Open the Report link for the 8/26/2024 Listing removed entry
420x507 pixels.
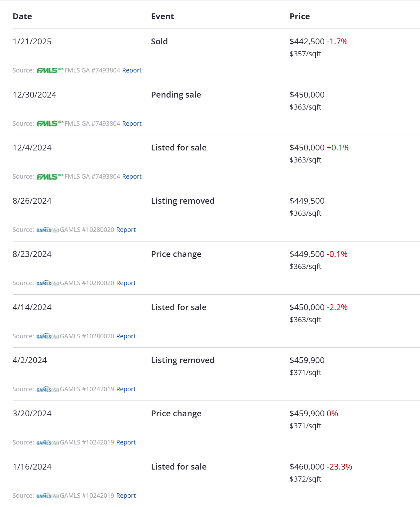pyautogui.click(x=126, y=229)
